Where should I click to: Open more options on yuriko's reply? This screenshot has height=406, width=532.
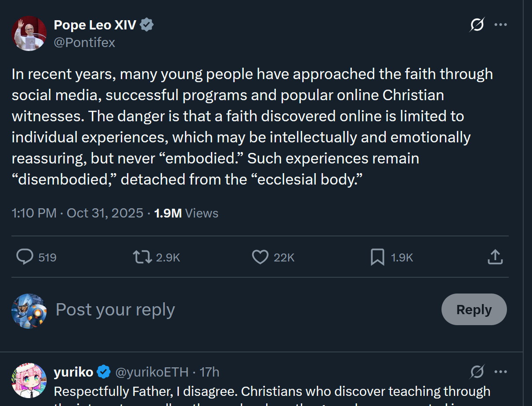tap(500, 372)
